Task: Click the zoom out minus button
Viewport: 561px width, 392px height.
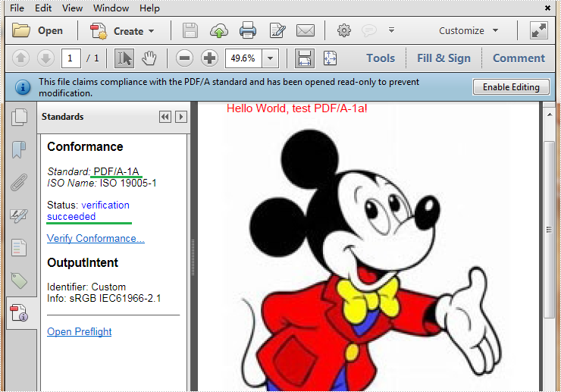Action: point(185,58)
